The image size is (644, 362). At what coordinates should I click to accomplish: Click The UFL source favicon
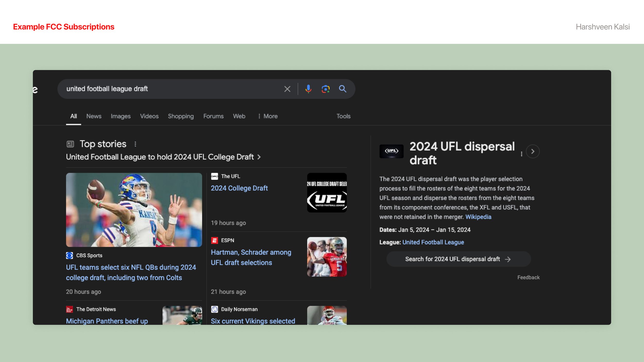click(x=214, y=176)
